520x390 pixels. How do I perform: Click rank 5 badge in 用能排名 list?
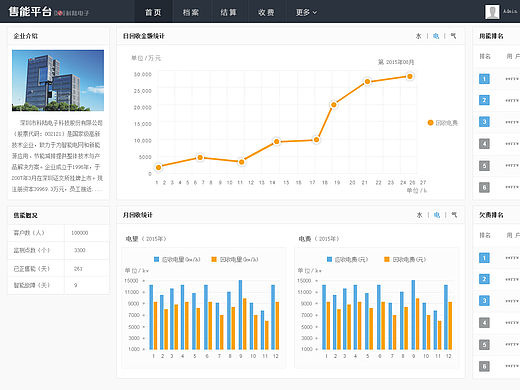click(x=484, y=165)
